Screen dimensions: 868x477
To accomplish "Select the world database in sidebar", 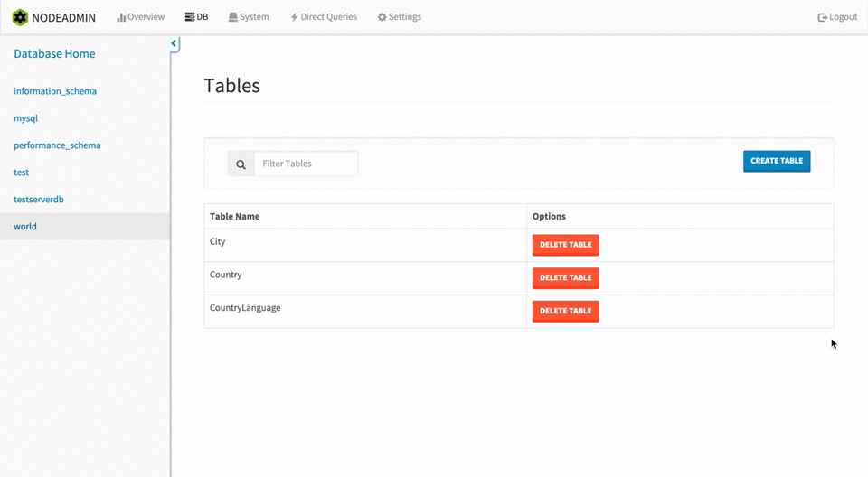I will point(25,227).
